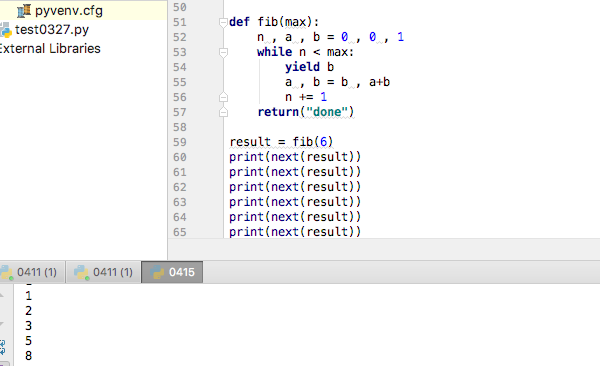
Task: Click the 'result = fib(6)' line
Action: pos(281,142)
